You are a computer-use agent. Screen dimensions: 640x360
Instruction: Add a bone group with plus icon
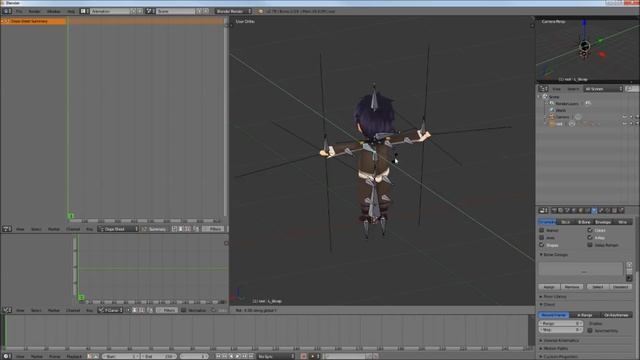tap(629, 265)
